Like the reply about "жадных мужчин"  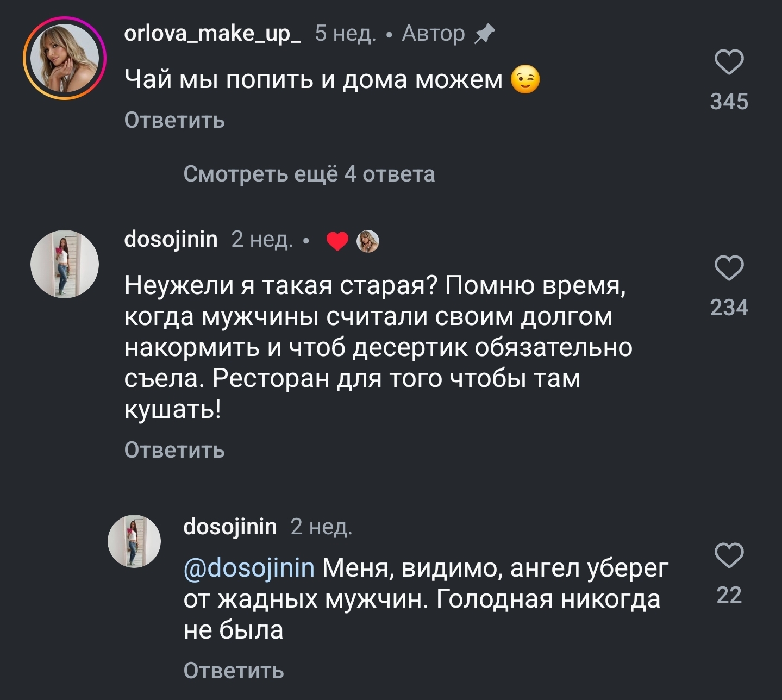(x=729, y=555)
